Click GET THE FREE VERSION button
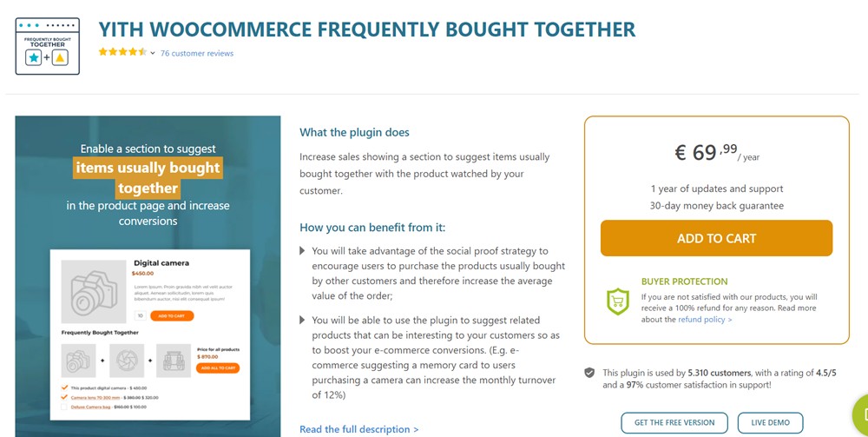Image resolution: width=868 pixels, height=437 pixels. tap(674, 422)
